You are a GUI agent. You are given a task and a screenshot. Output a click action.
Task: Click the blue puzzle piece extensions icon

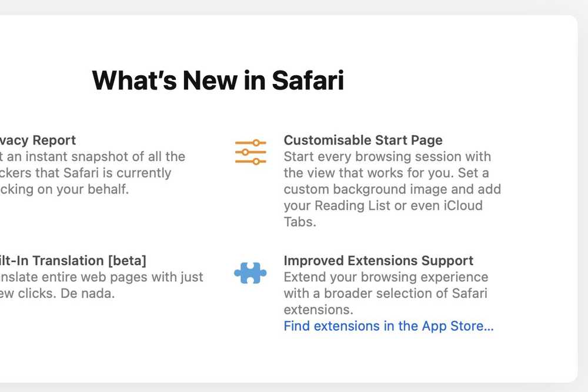click(x=250, y=273)
